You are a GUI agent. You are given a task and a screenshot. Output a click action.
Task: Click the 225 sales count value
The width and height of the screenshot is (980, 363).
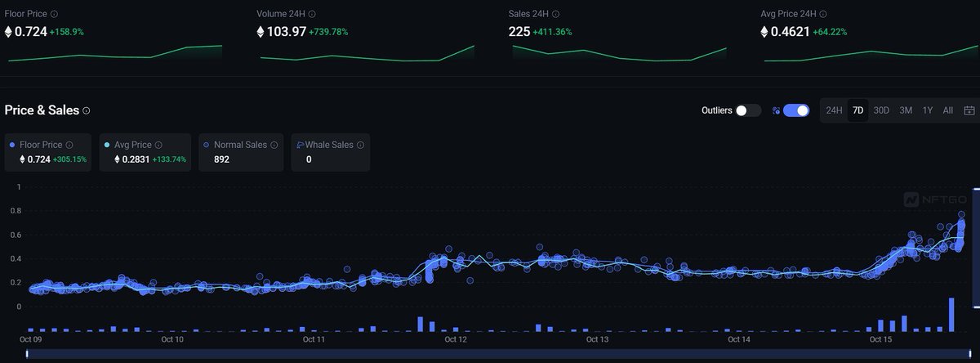click(519, 32)
